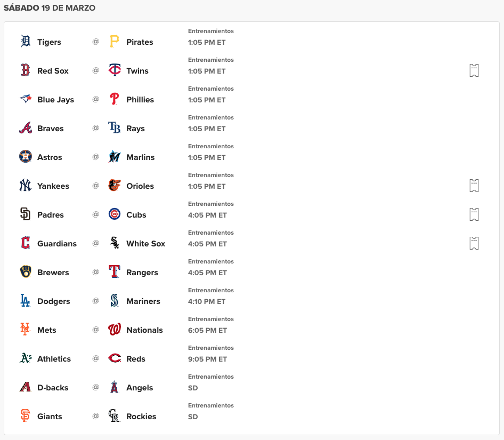Click the Yankees logo icon

pyautogui.click(x=25, y=186)
